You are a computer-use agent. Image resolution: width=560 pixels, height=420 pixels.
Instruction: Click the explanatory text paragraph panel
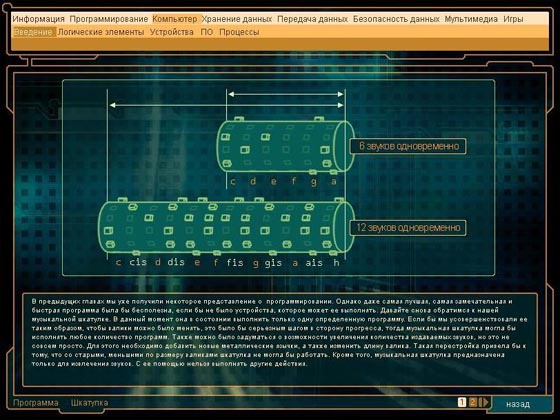click(x=280, y=340)
